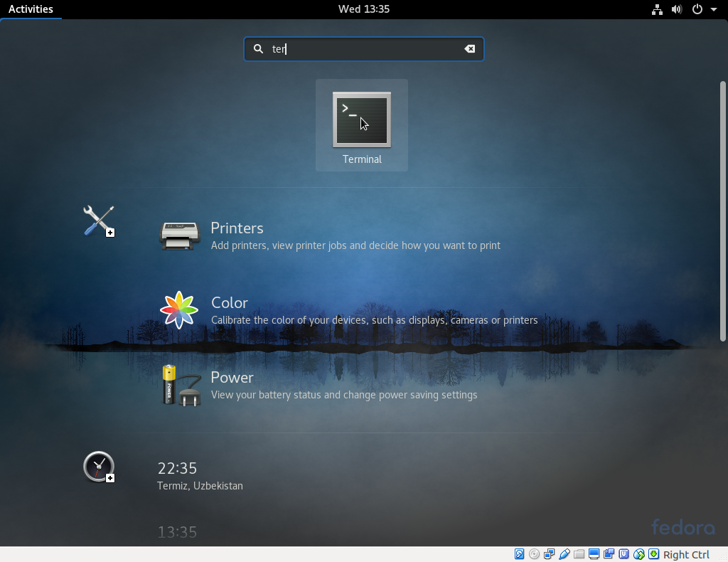Click 'Calibrate the color of your devices' description

[x=374, y=320]
